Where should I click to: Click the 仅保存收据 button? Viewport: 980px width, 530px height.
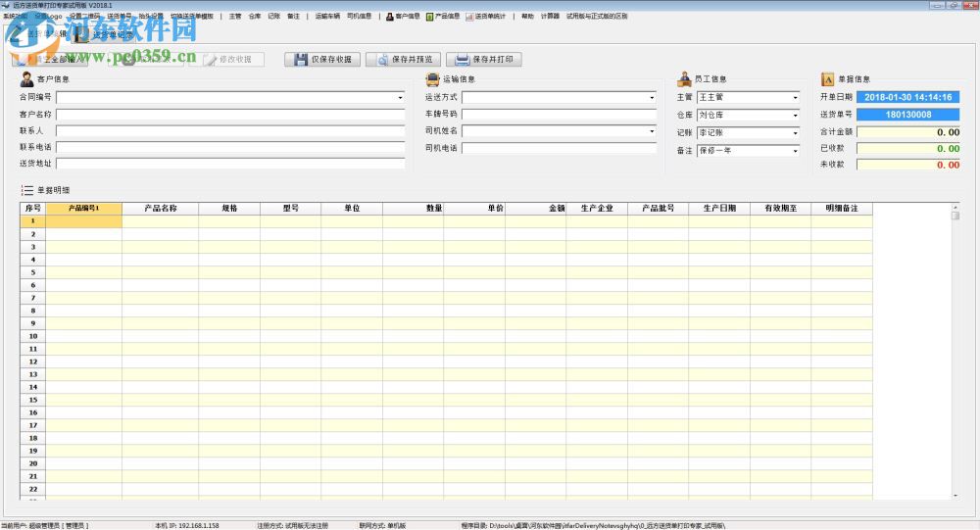click(x=322, y=60)
